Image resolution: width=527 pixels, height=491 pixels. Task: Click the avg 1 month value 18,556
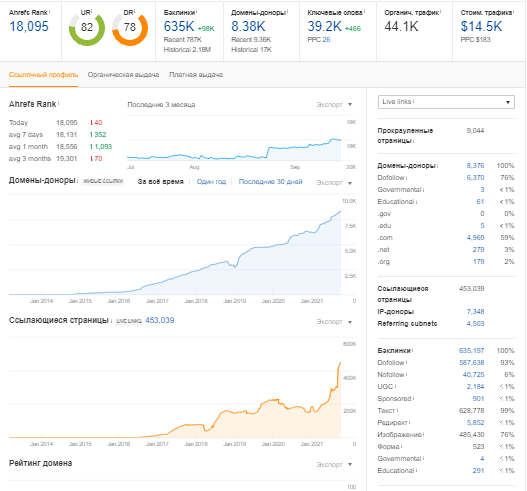[x=67, y=147]
